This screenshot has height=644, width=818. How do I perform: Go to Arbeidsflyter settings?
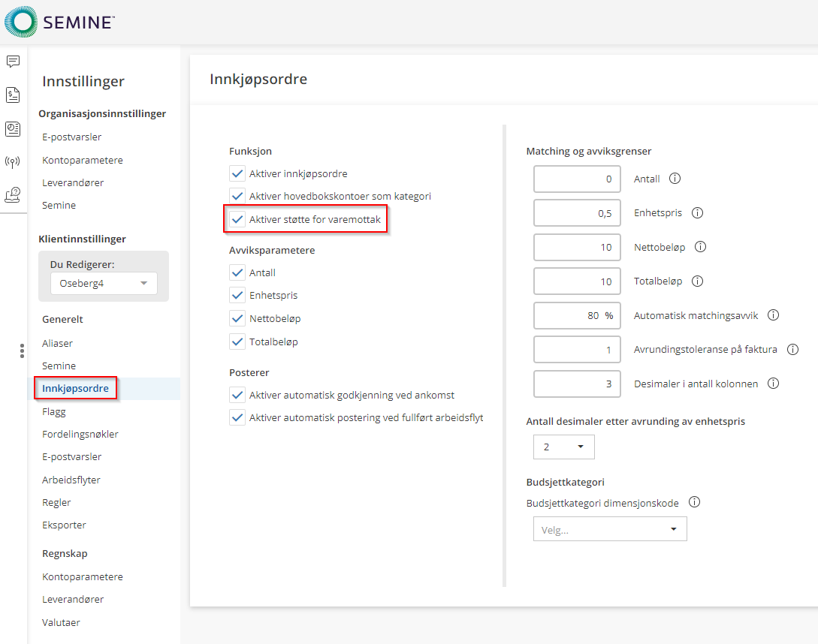tap(71, 480)
